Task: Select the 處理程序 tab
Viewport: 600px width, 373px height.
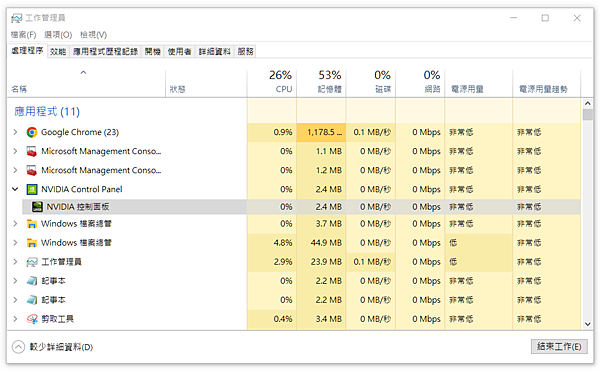Action: tap(27, 51)
